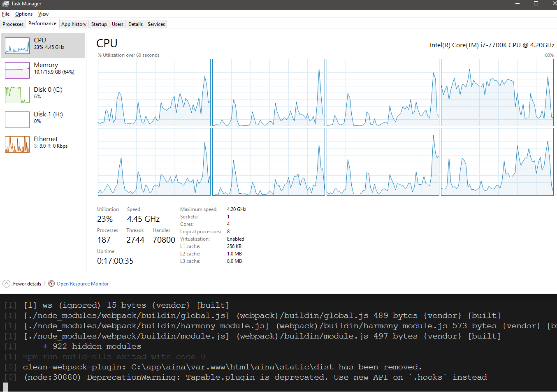Click the '% Utilization over 60 seconds' label
The image size is (557, 392).
128,55
